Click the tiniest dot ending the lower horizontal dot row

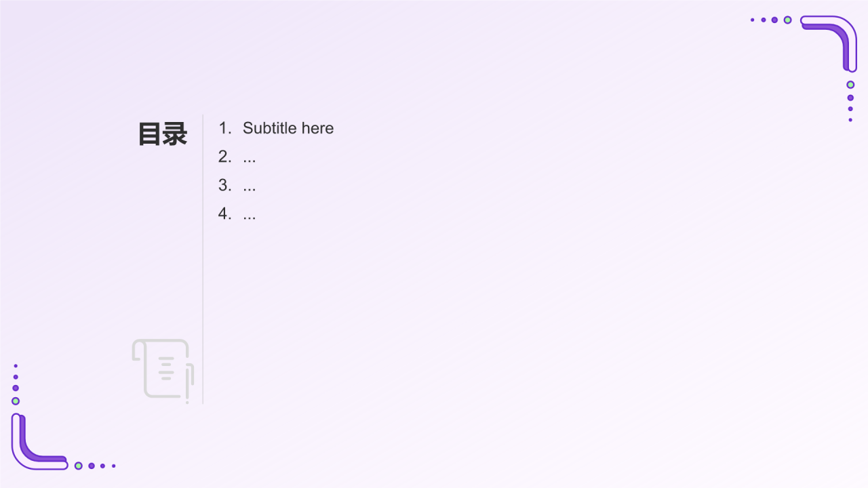coord(114,466)
